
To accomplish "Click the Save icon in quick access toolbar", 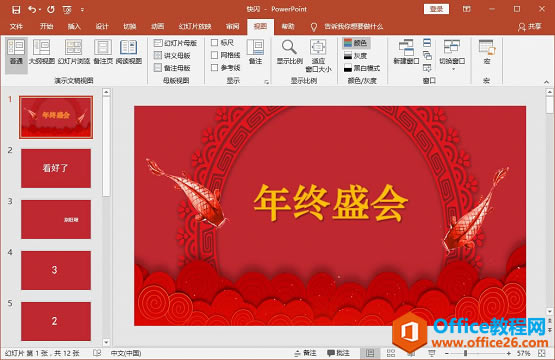I will point(16,10).
